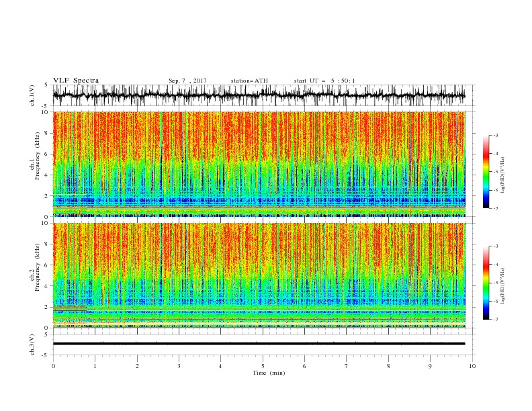Screen dimensions: 532x411
Task: Click the upper color bar "log(PSD)(V²/Hz)" label
Action: 503,175
